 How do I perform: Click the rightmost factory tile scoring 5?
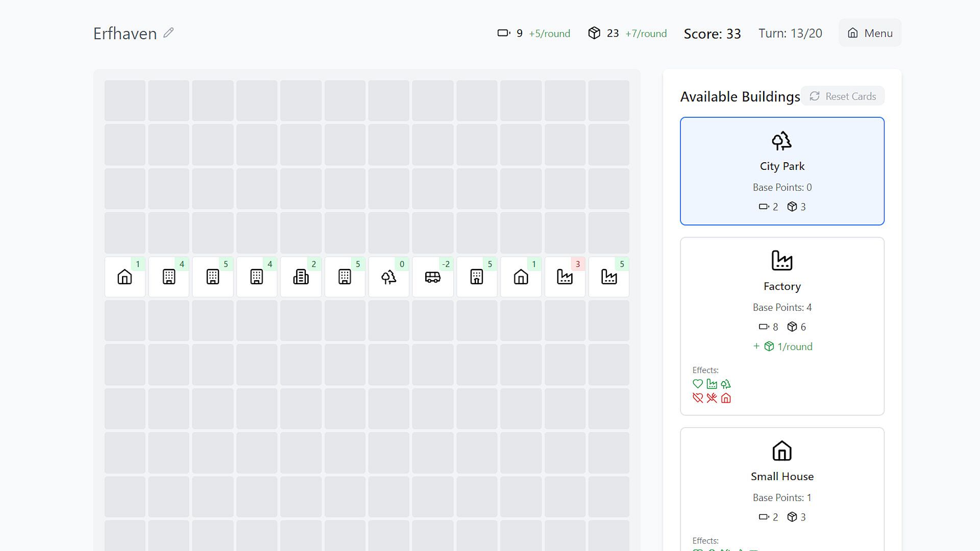(608, 277)
